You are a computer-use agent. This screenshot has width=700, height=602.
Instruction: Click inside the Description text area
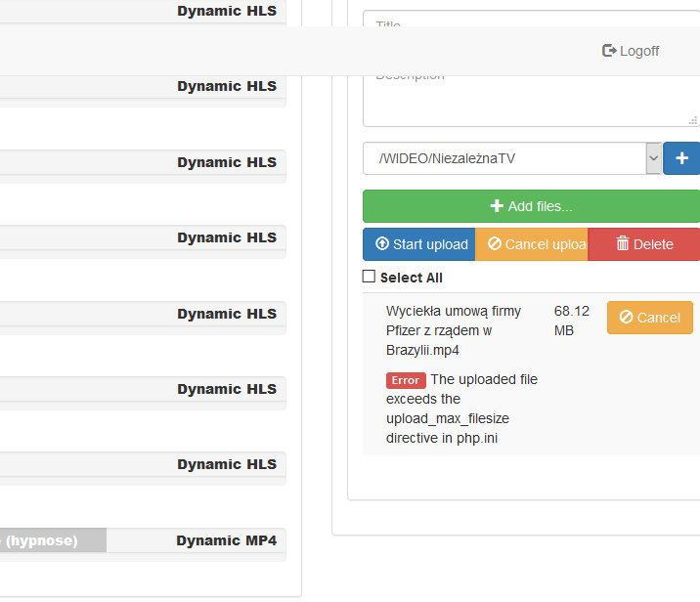[x=531, y=102]
